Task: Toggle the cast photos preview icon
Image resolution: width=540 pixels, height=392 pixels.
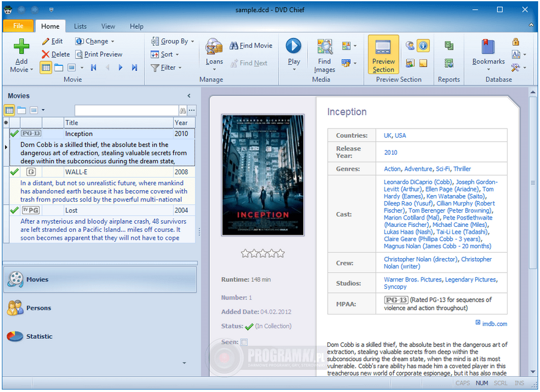Action: [410, 63]
